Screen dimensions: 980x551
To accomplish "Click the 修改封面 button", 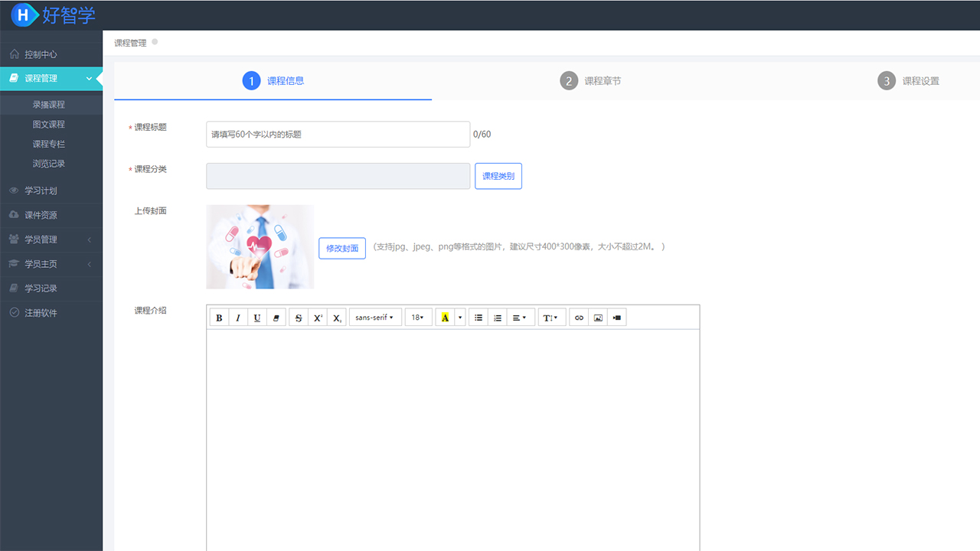I will 342,249.
